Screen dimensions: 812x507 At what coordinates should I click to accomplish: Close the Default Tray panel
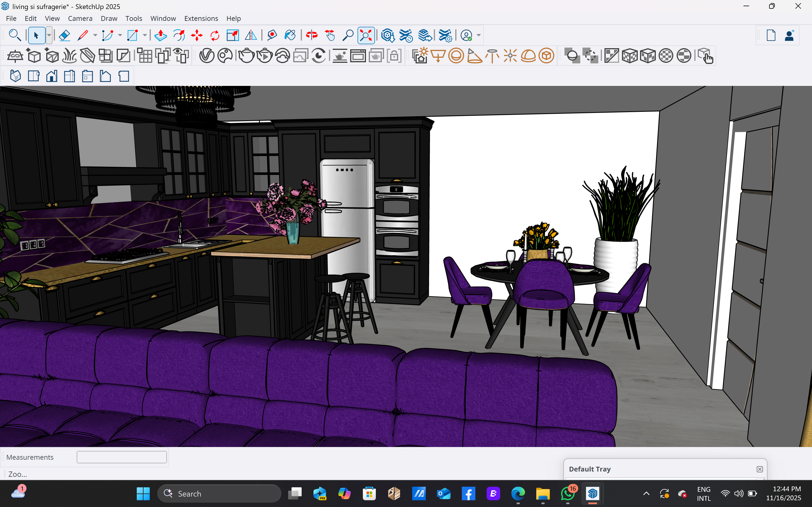point(760,469)
